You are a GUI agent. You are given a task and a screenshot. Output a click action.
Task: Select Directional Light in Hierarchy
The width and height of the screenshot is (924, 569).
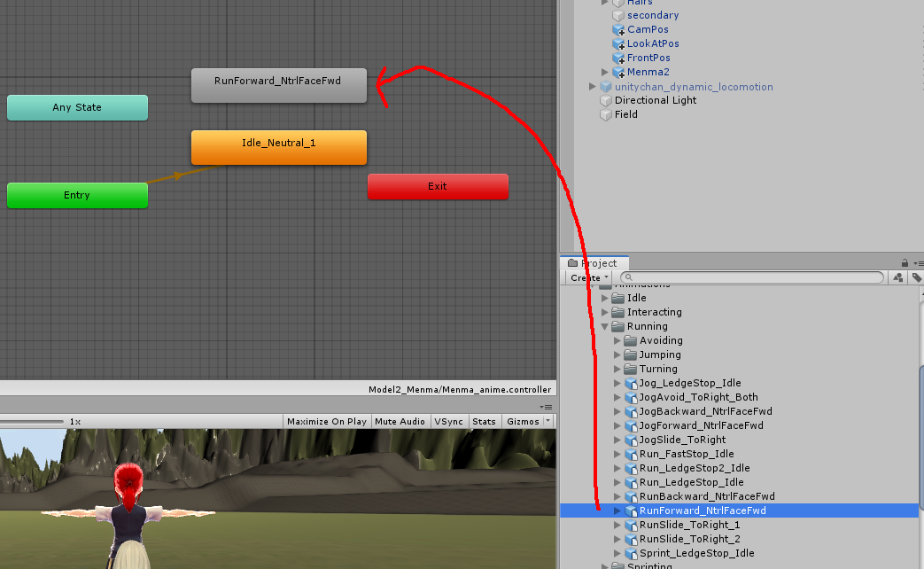pos(656,100)
